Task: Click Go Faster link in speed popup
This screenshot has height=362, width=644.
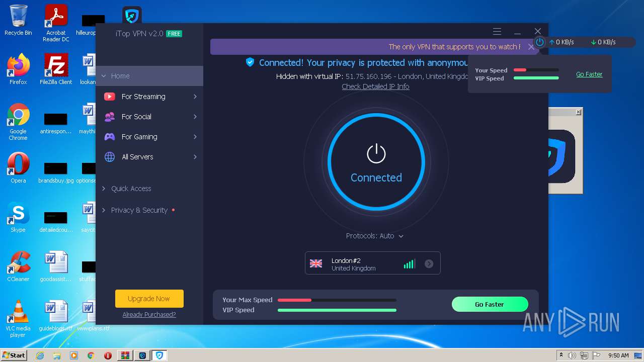Action: point(589,74)
